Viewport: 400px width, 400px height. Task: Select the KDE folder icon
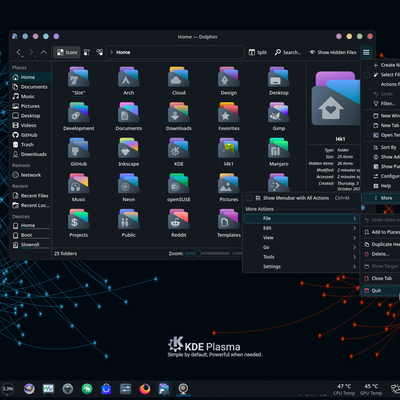[179, 148]
